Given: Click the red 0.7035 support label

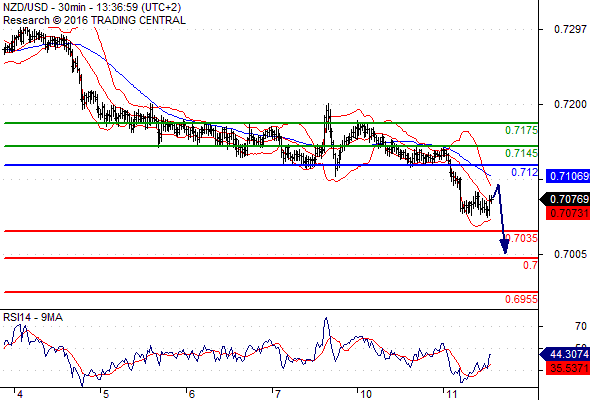Looking at the screenshot, I should point(522,238).
